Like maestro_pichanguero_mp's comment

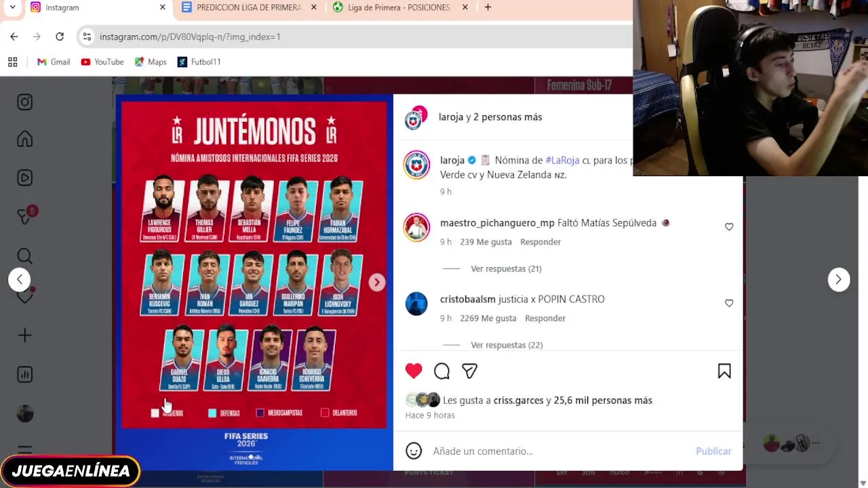coord(729,227)
